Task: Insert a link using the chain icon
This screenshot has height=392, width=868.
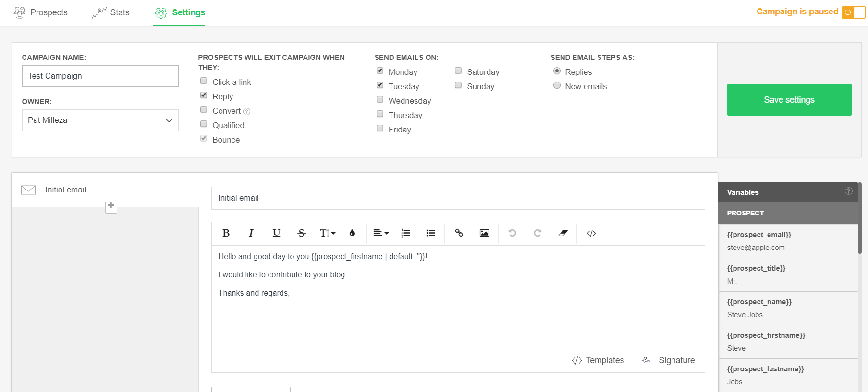Action: (459, 233)
